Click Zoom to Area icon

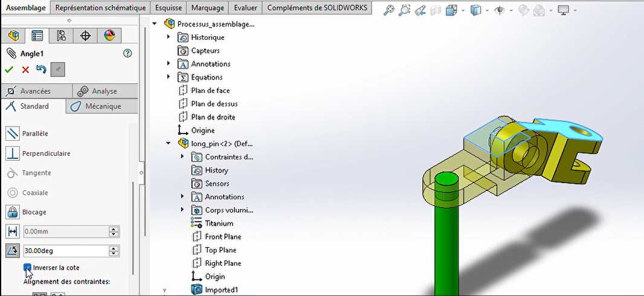tap(405, 11)
